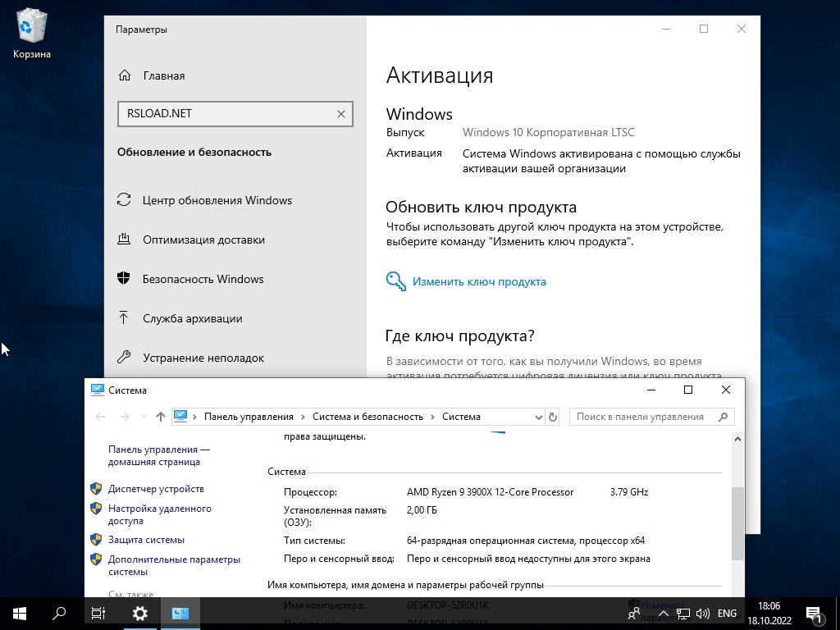Open network status tray icon

point(682,614)
